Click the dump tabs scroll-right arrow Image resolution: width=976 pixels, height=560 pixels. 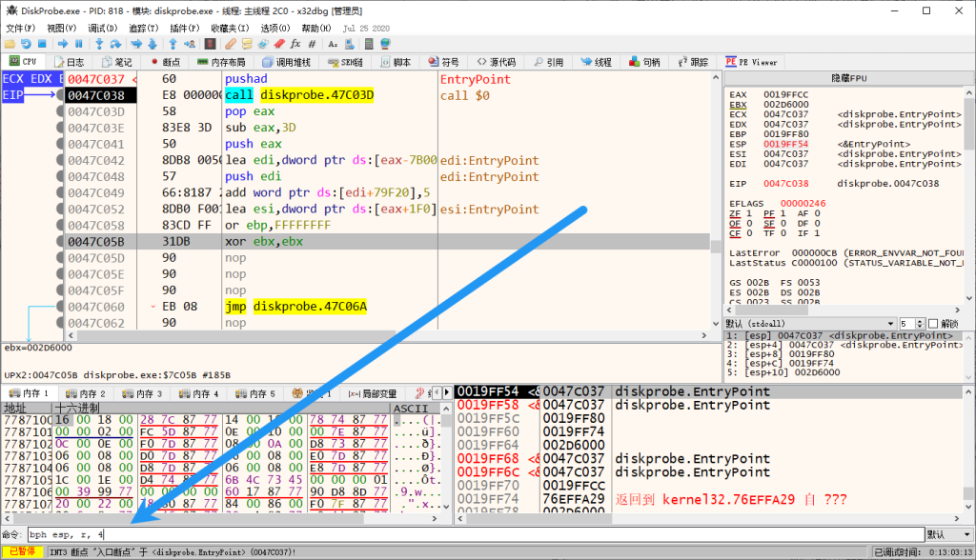click(x=446, y=392)
